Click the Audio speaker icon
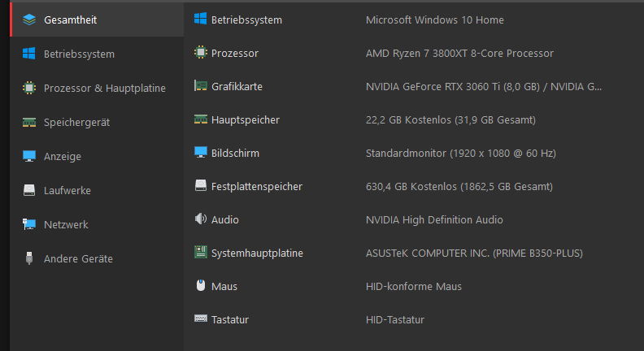Screen dimensions: 644x351 200,219
